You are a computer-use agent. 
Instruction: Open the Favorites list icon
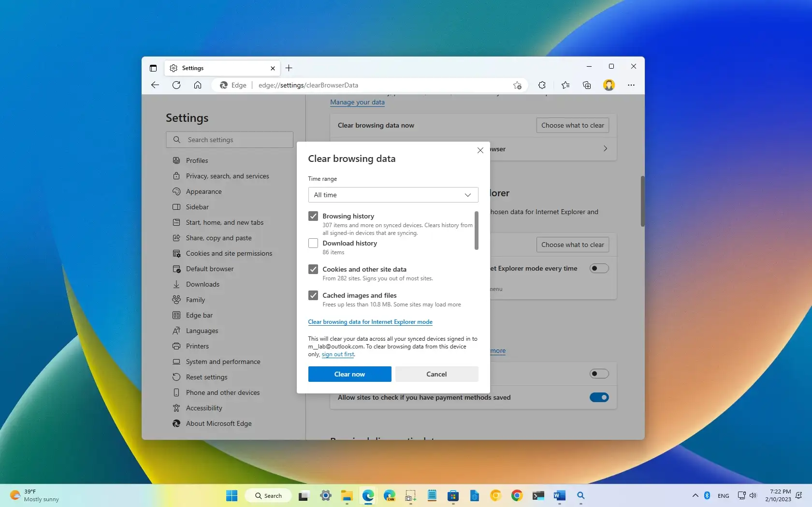[565, 85]
